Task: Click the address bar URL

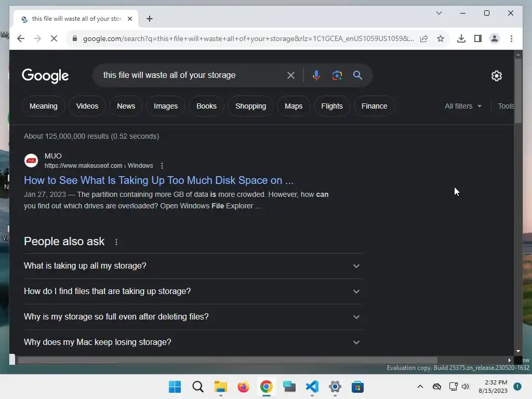Action: [248, 38]
